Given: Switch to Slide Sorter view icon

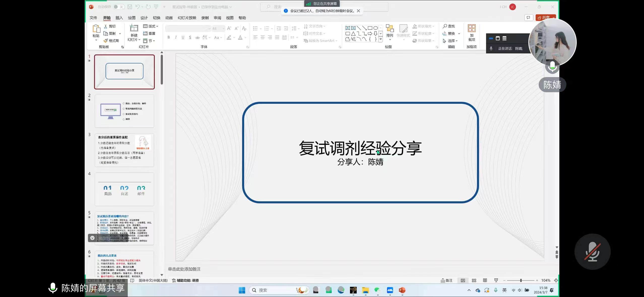Looking at the screenshot, I should (x=474, y=280).
